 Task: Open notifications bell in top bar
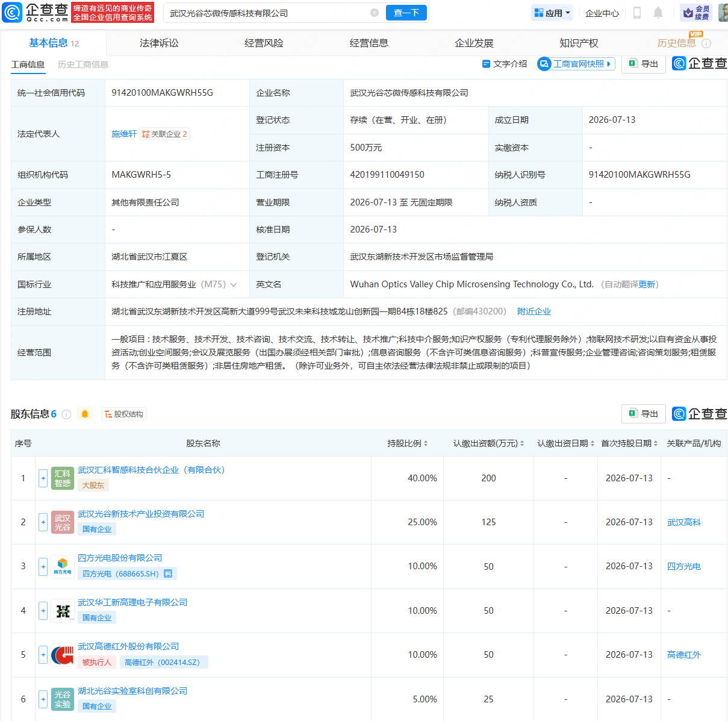click(658, 13)
